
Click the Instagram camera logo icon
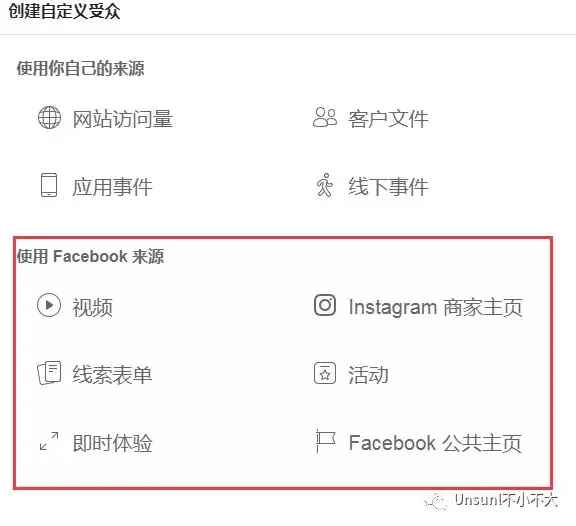pos(325,305)
